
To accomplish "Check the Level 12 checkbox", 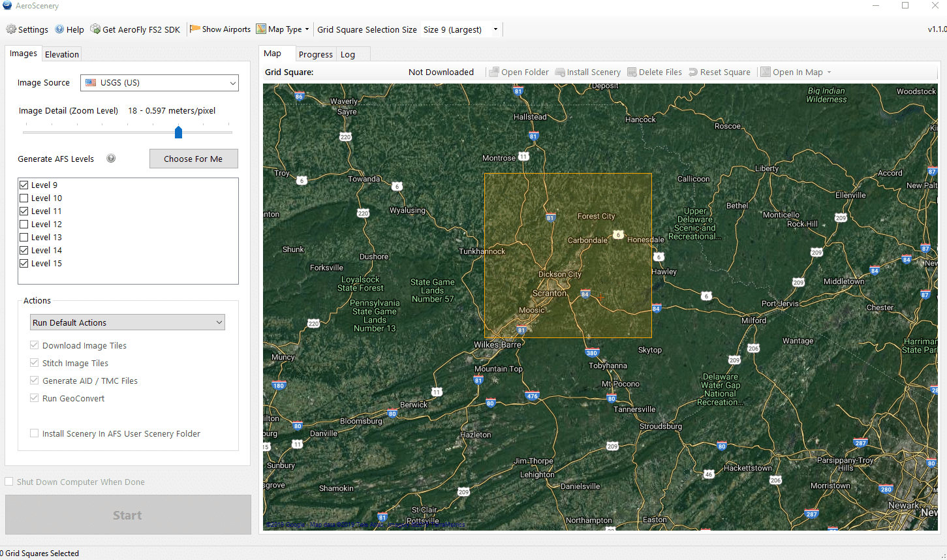I will [24, 225].
